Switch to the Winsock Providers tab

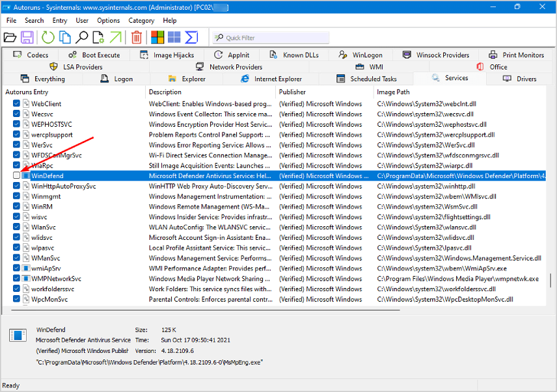(x=435, y=55)
